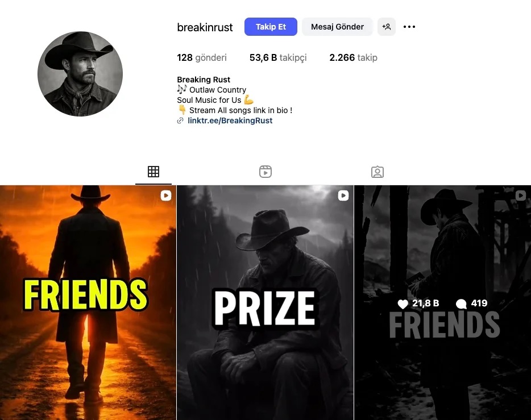Click the Takip Et follow button

271,27
